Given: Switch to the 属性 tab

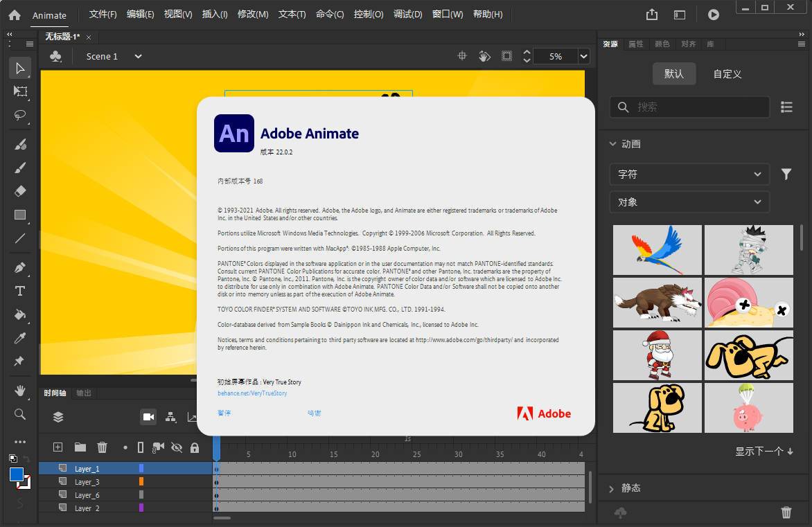Looking at the screenshot, I should (x=635, y=44).
